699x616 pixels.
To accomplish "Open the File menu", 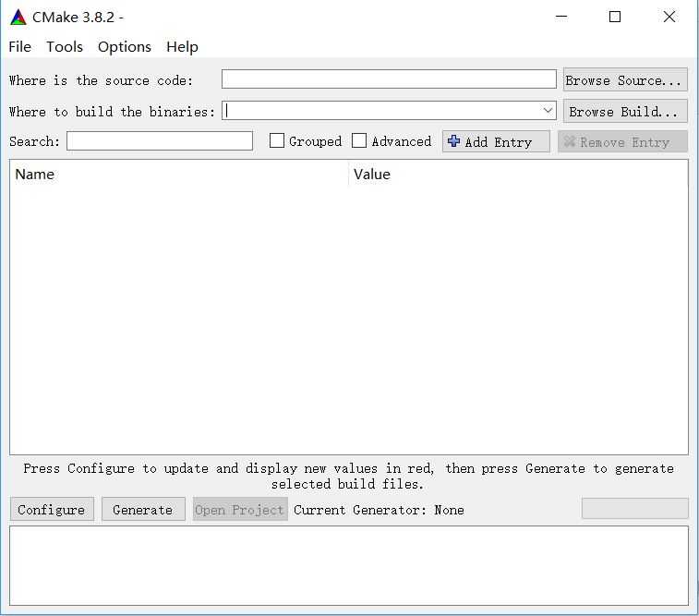I will click(x=20, y=47).
